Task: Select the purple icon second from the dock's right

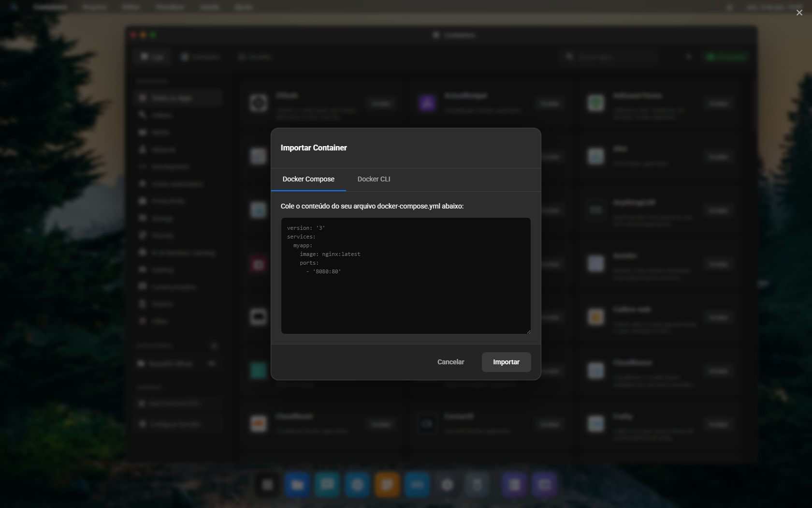Action: click(x=514, y=485)
